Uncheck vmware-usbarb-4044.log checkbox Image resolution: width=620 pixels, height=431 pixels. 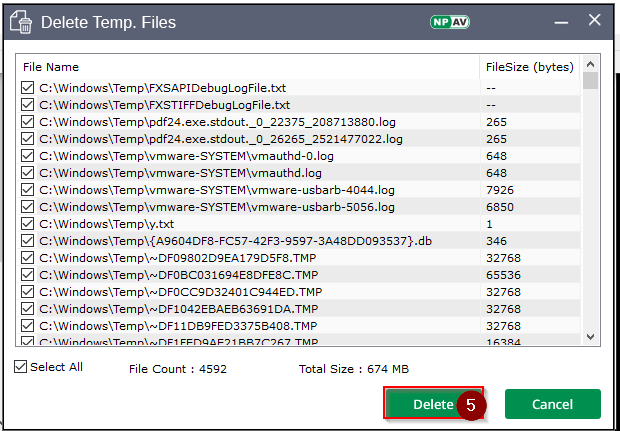(27, 190)
